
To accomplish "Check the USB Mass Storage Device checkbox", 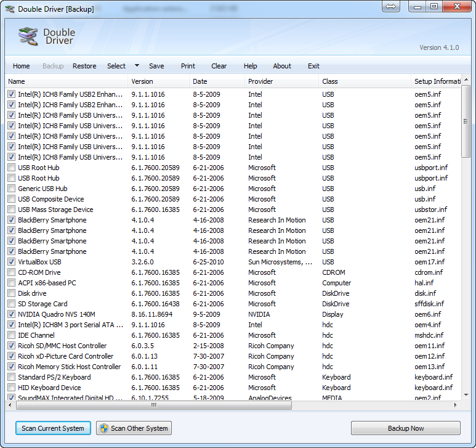I will [11, 210].
